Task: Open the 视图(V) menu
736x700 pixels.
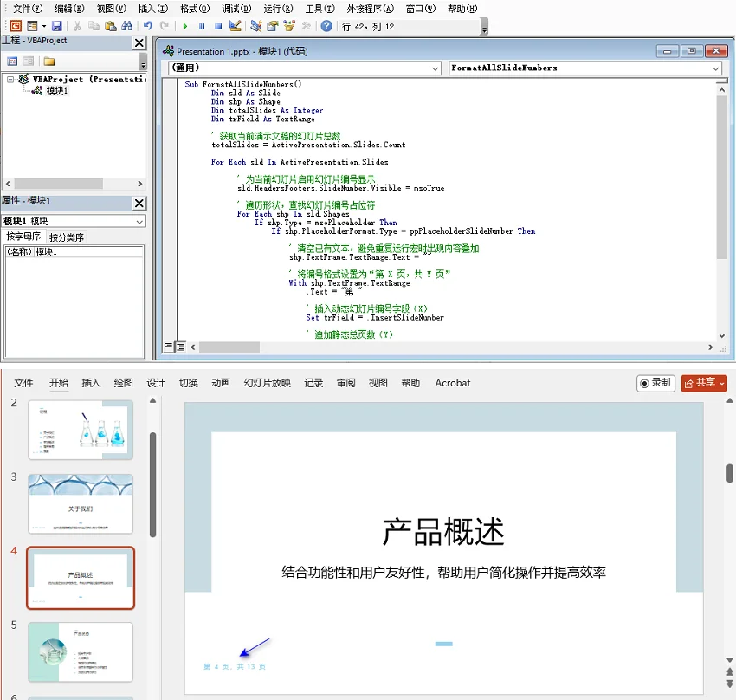Action: (x=111, y=9)
